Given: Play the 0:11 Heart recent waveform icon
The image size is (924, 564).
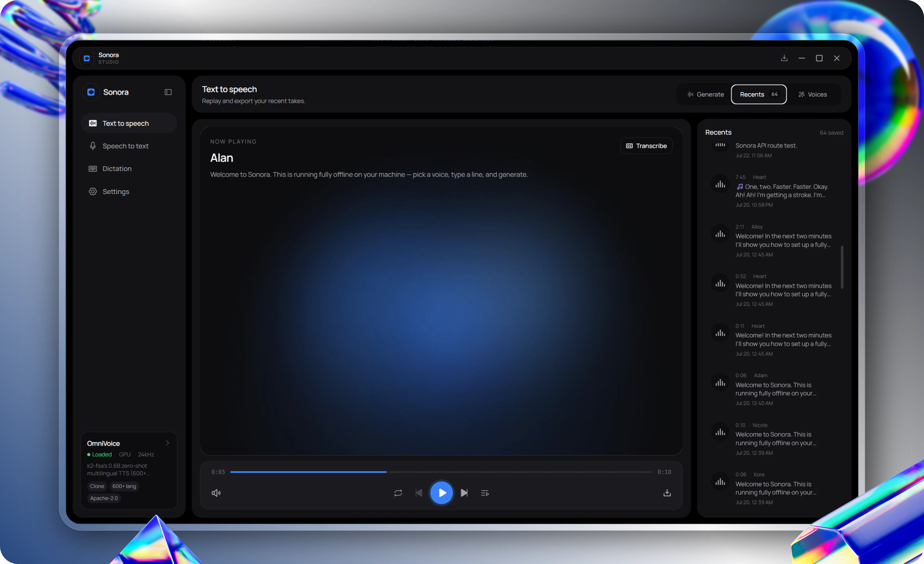Looking at the screenshot, I should 720,333.
